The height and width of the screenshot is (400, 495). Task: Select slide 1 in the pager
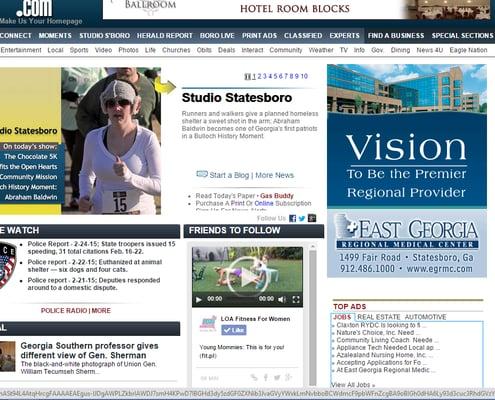(254, 76)
